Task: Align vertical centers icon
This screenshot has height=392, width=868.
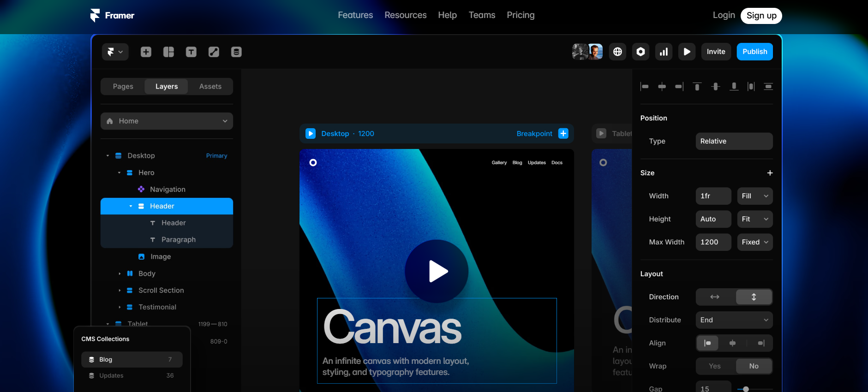Action: click(715, 86)
